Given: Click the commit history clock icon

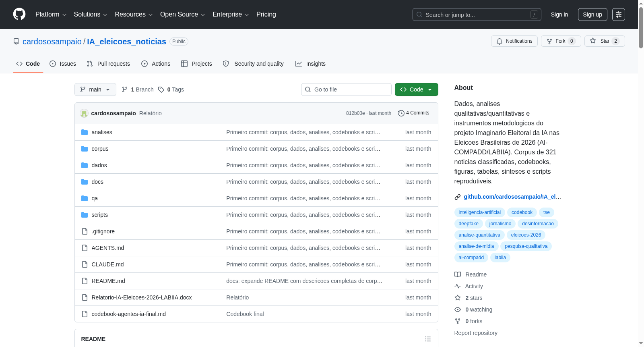Looking at the screenshot, I should tap(401, 113).
